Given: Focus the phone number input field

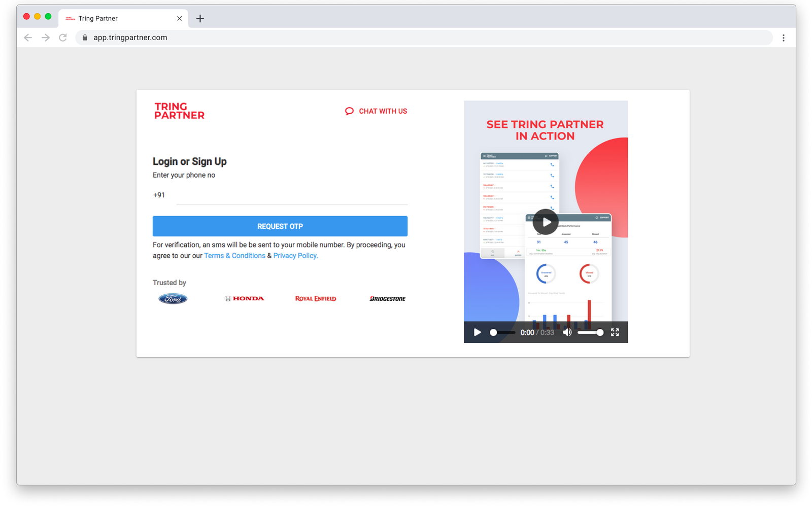Looking at the screenshot, I should coord(291,195).
